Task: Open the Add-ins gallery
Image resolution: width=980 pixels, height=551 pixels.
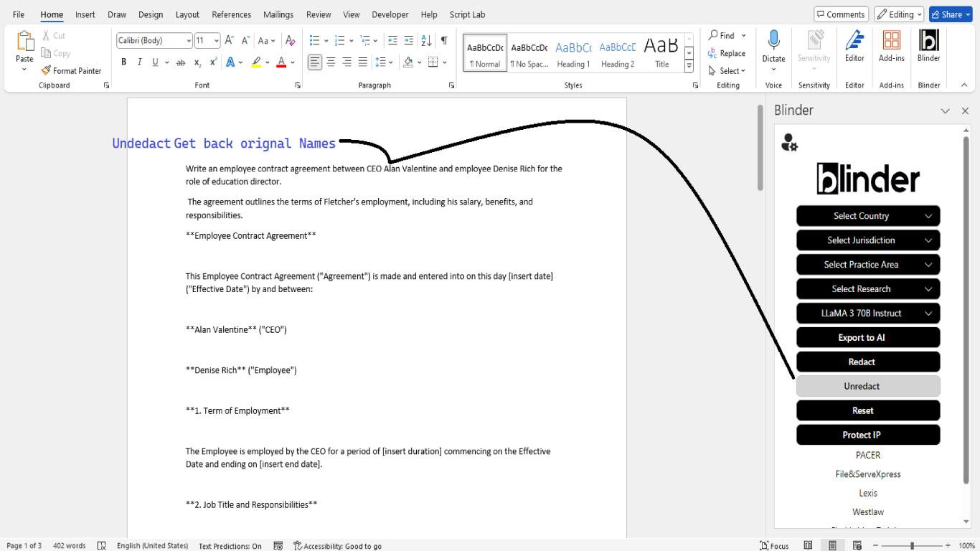Action: pos(891,45)
